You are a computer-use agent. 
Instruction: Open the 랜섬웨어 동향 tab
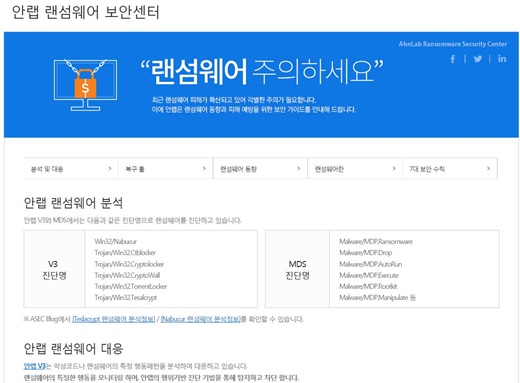260,169
